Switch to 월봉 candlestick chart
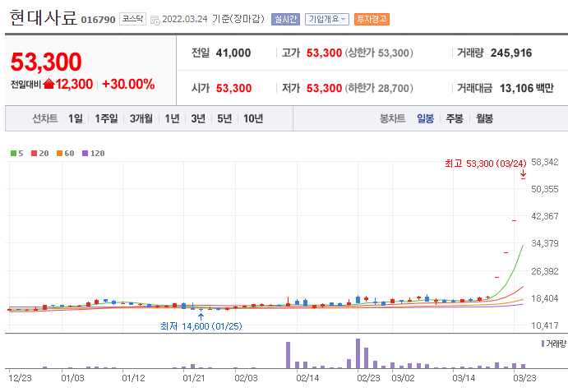The width and height of the screenshot is (568, 392). point(484,118)
